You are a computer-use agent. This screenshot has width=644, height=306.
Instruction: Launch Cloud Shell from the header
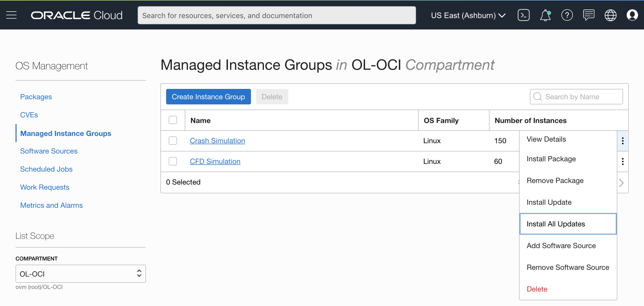(x=523, y=15)
